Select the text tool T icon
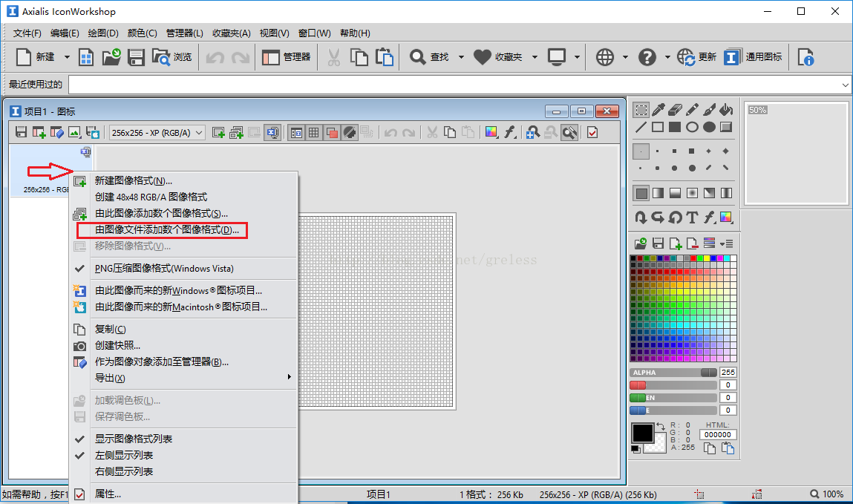This screenshot has height=504, width=853. (692, 217)
